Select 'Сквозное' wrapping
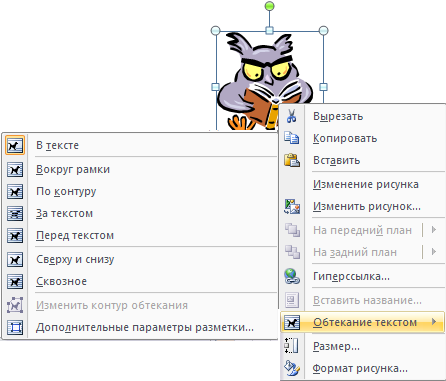This screenshot has height=381, width=446. [140, 282]
